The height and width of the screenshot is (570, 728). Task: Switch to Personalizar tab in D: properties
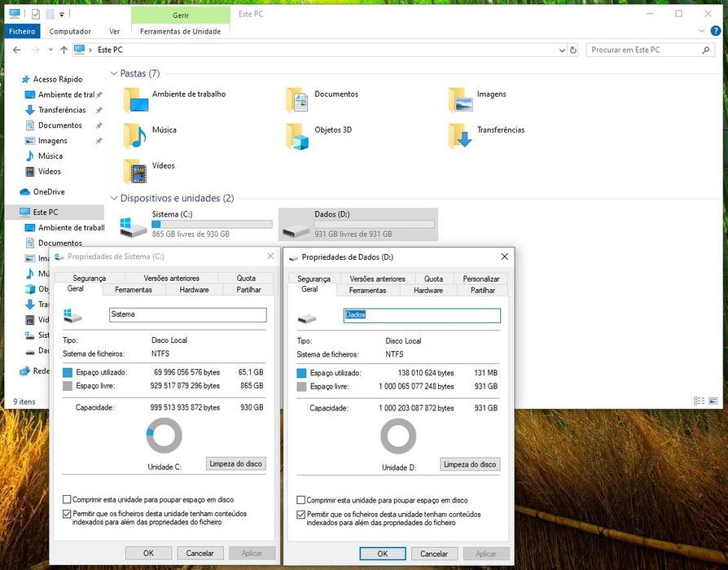click(481, 278)
